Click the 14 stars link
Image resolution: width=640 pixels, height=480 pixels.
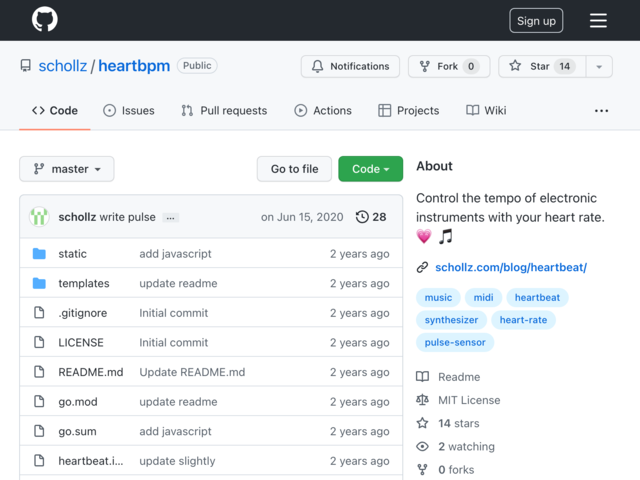tap(459, 423)
